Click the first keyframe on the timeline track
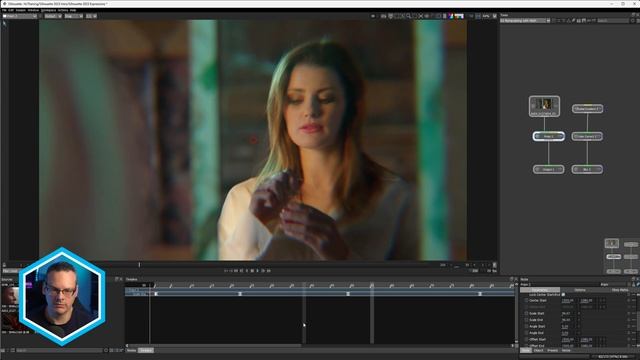 [156, 294]
